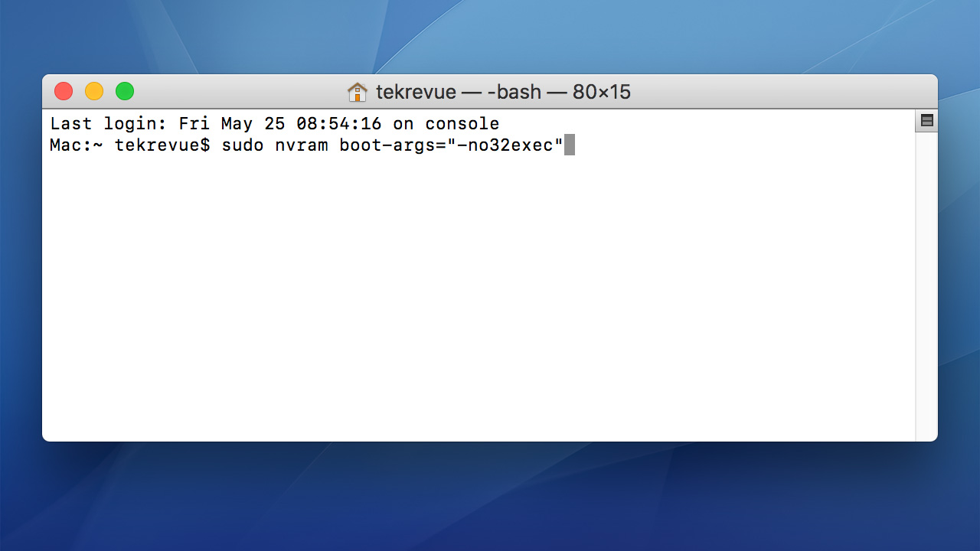This screenshot has height=551, width=980.
Task: Click the Terminal vertical scrollbar track
Action: click(x=926, y=286)
